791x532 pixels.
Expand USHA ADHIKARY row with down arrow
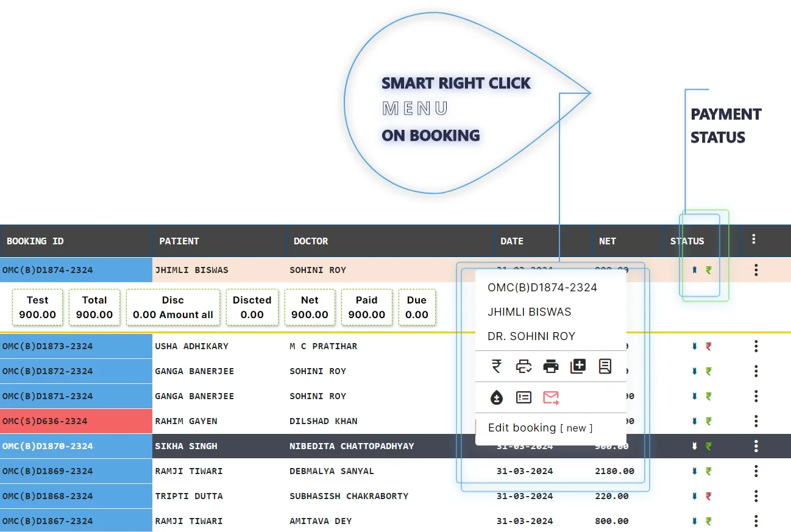(x=694, y=346)
